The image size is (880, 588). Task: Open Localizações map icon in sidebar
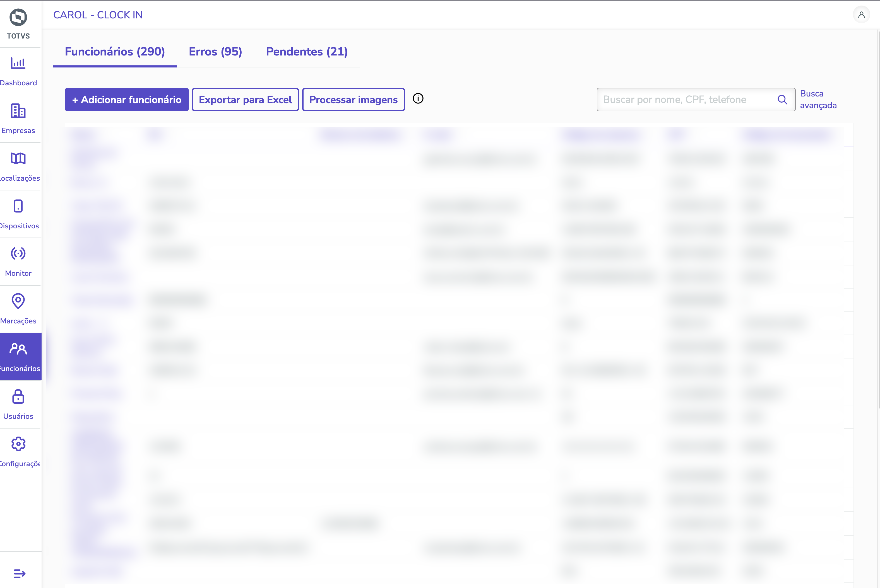point(18,159)
